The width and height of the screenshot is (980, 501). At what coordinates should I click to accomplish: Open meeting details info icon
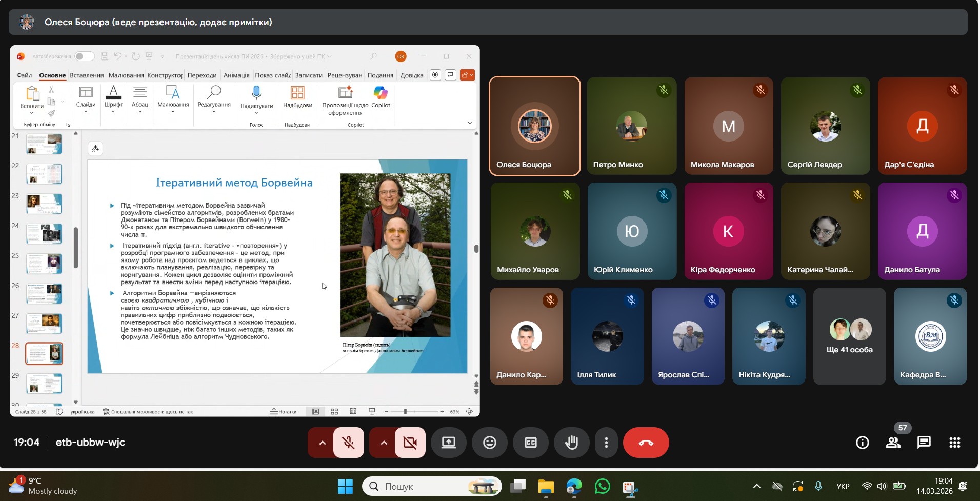pyautogui.click(x=863, y=443)
